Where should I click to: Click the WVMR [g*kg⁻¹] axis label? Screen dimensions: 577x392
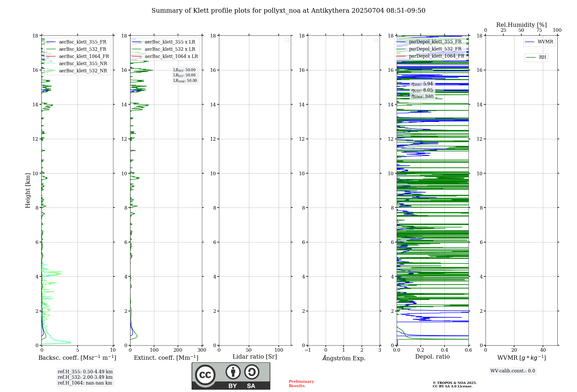[522, 358]
